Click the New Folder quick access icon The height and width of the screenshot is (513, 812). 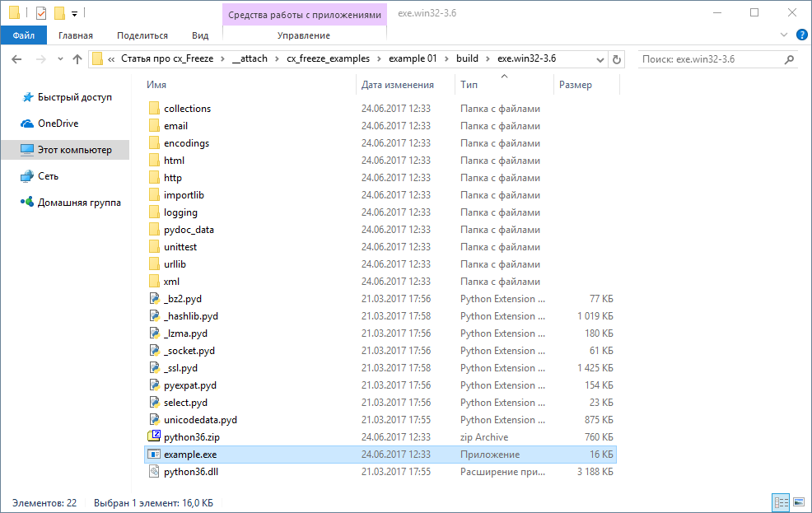pos(59,13)
